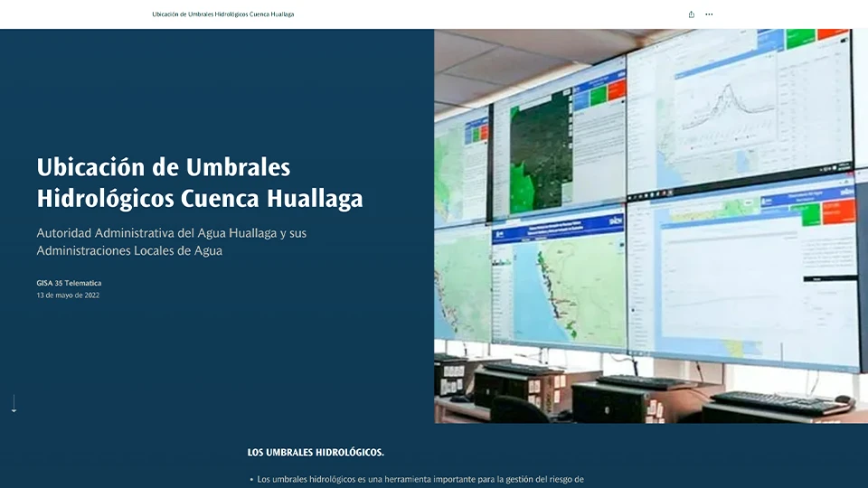The image size is (868, 488).
Task: Click the red tile on the top-right monitor
Action: tap(833, 34)
